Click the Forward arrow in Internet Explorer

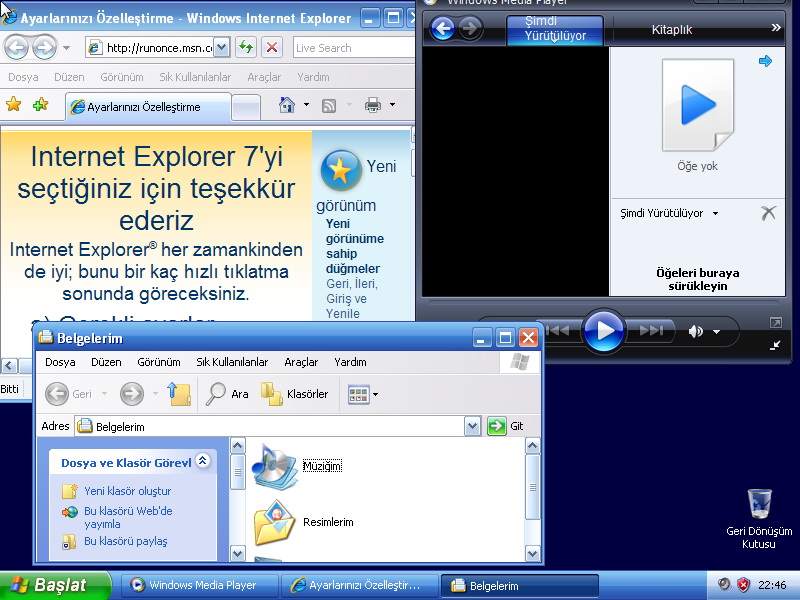pos(45,48)
